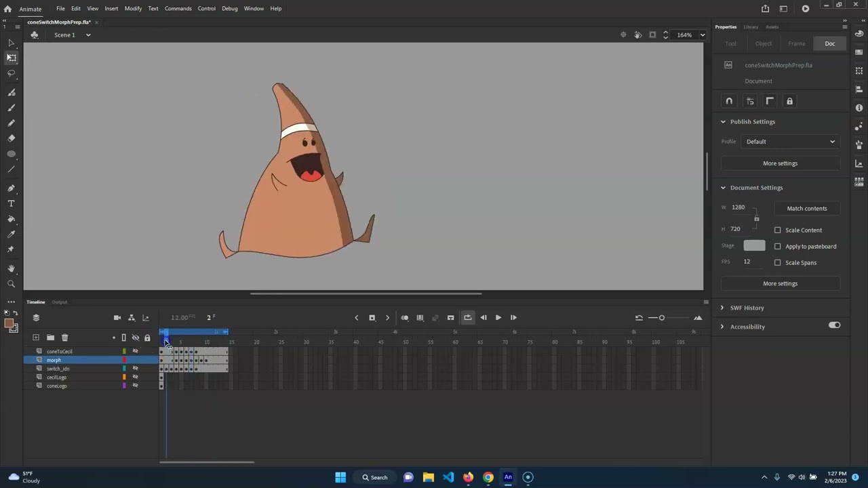Click the Center Stage icon
This screenshot has width=868, height=488.
click(623, 35)
